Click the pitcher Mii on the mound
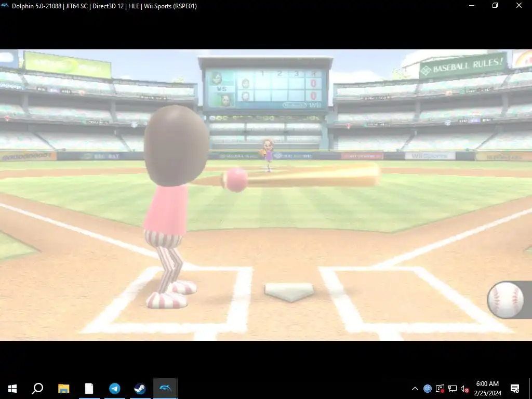 (268, 155)
